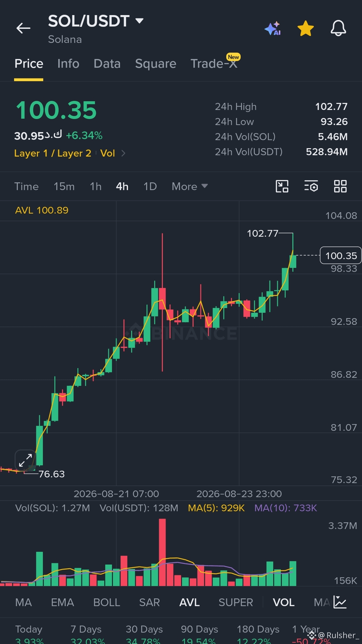362x644 pixels.
Task: Switch to the Data tab
Action: coord(107,64)
